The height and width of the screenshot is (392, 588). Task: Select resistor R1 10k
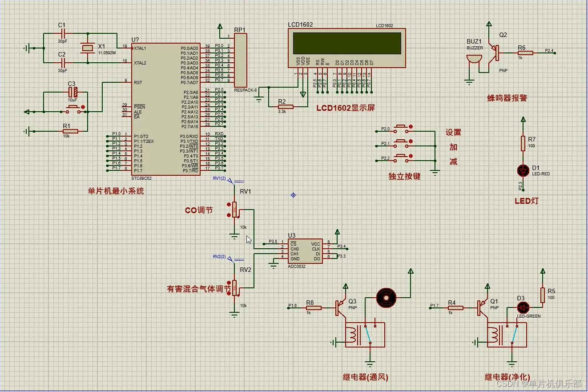[70, 131]
